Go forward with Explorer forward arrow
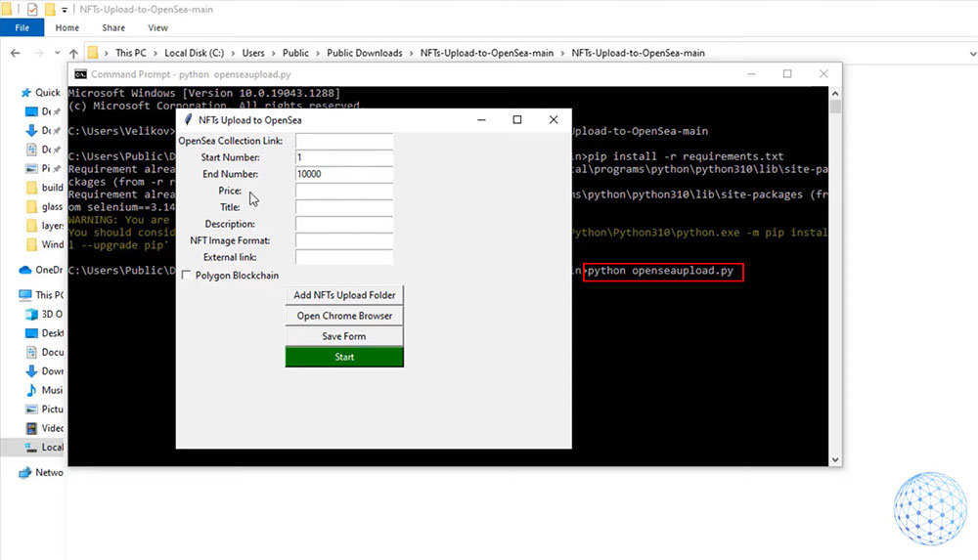978x560 pixels. click(x=38, y=53)
